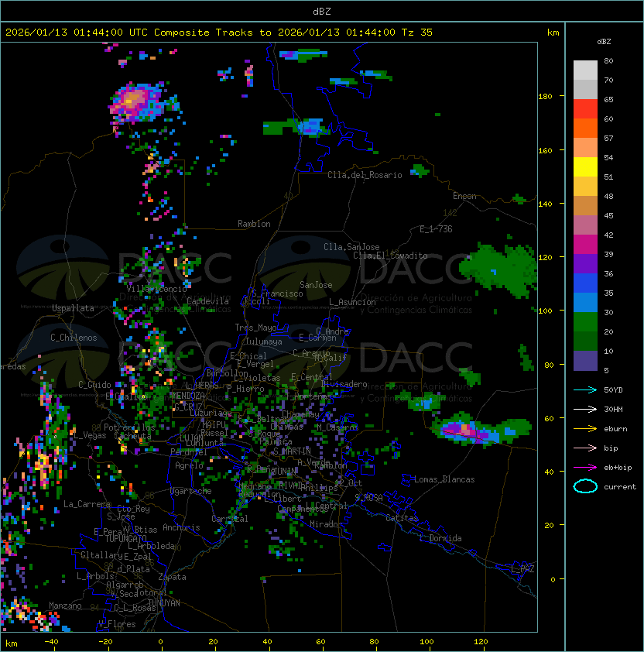
Task: Click the Ramblon label near map center-top
Action: tap(254, 224)
